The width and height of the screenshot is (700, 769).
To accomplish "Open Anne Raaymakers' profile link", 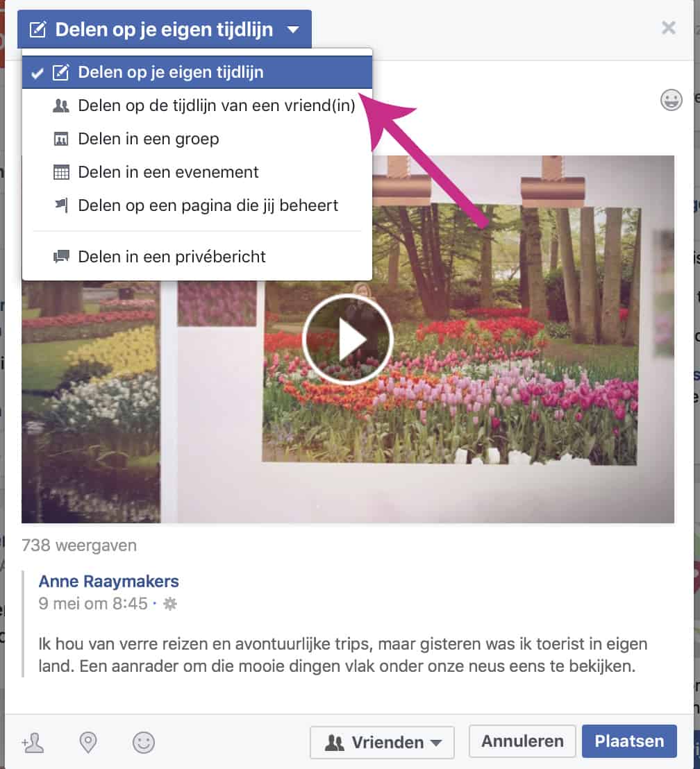I will coord(108,581).
